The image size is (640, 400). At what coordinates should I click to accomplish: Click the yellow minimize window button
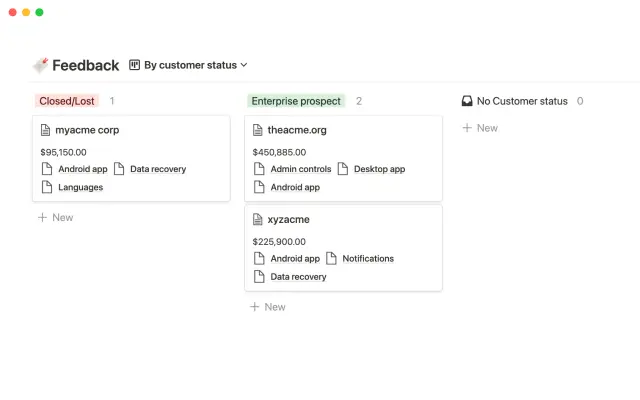tap(26, 12)
